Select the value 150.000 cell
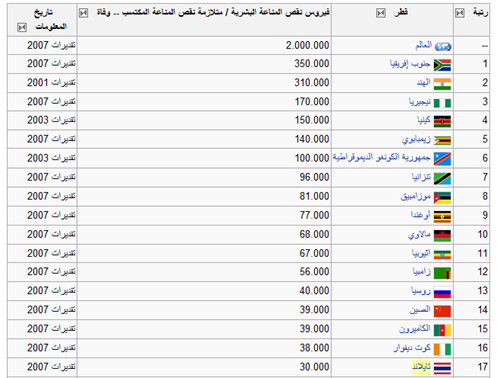 312,120
